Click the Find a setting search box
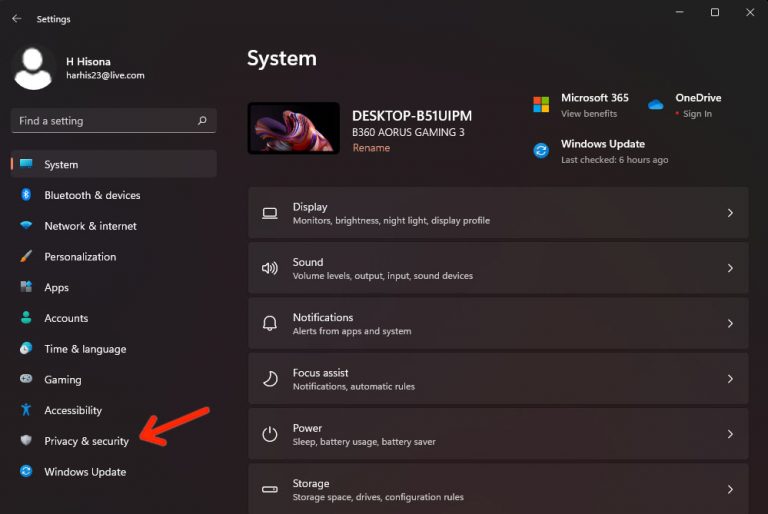 (105, 121)
